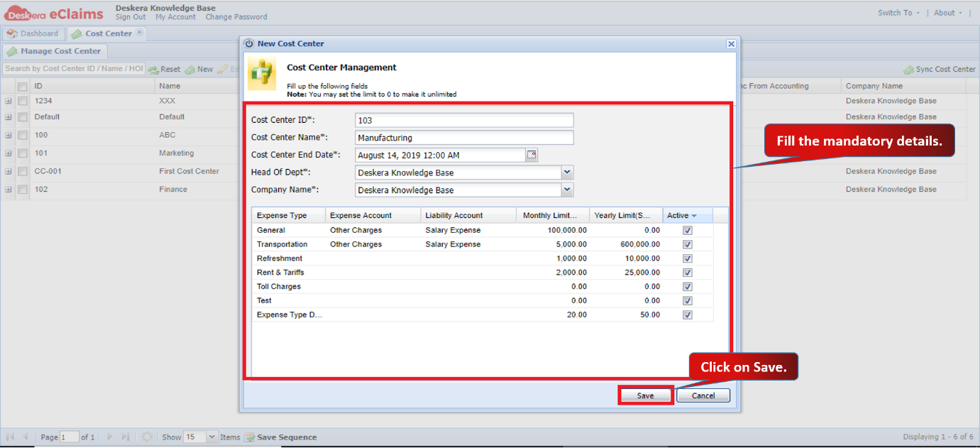Click the New cost center icon

tap(190, 70)
